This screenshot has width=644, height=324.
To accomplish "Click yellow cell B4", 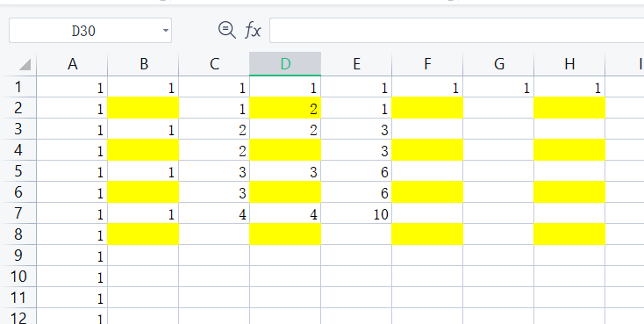I will coord(143,149).
